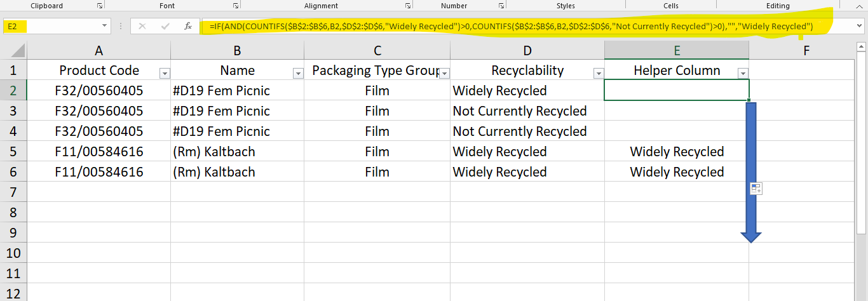Select row 5 header
Image resolution: width=868 pixels, height=301 pixels.
[13, 152]
